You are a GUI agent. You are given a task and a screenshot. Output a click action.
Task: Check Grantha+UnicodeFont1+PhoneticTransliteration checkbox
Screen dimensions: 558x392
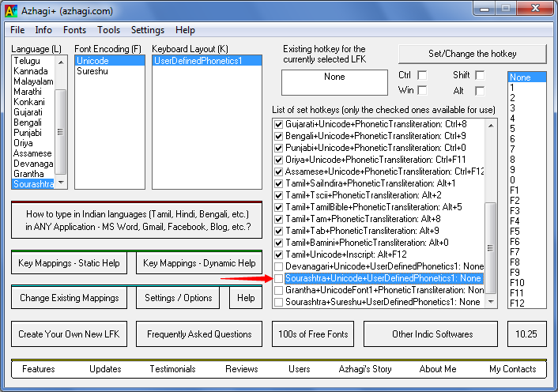(x=279, y=290)
